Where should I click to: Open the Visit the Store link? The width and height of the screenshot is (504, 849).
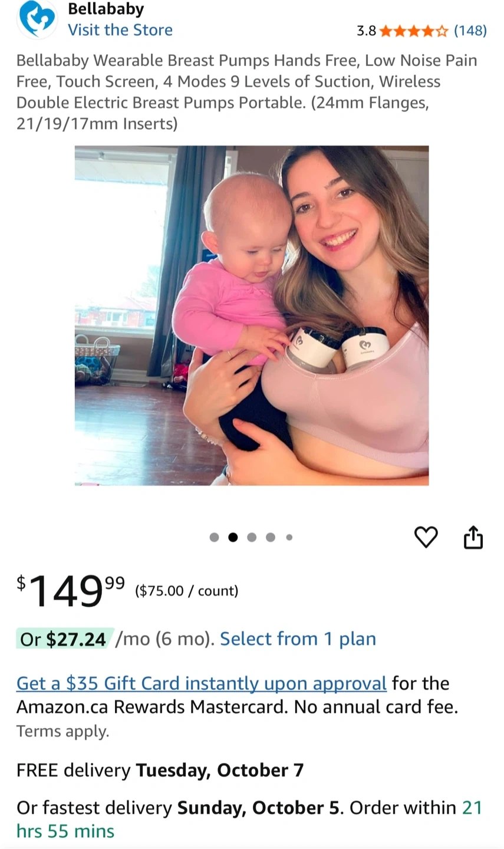click(x=120, y=30)
